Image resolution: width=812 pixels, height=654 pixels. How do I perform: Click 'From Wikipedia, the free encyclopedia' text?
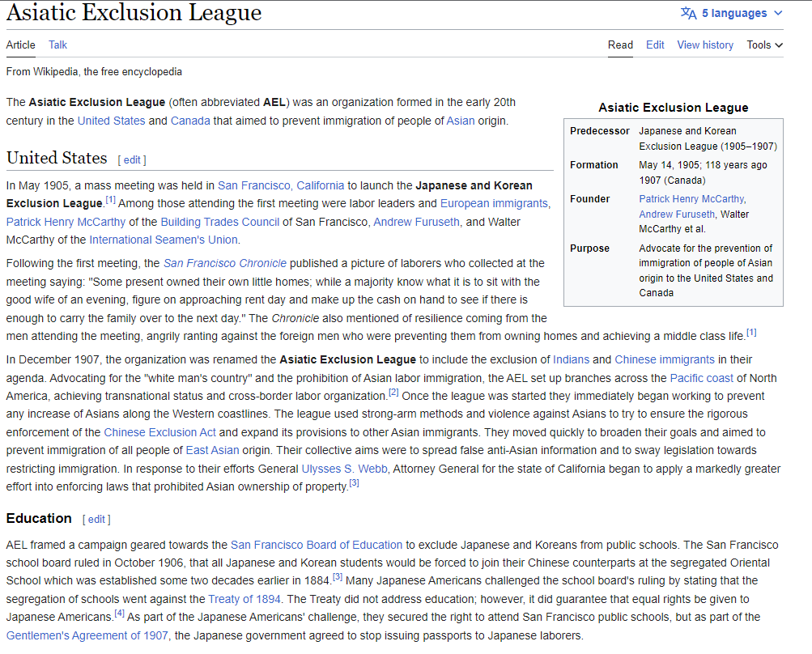pyautogui.click(x=94, y=71)
